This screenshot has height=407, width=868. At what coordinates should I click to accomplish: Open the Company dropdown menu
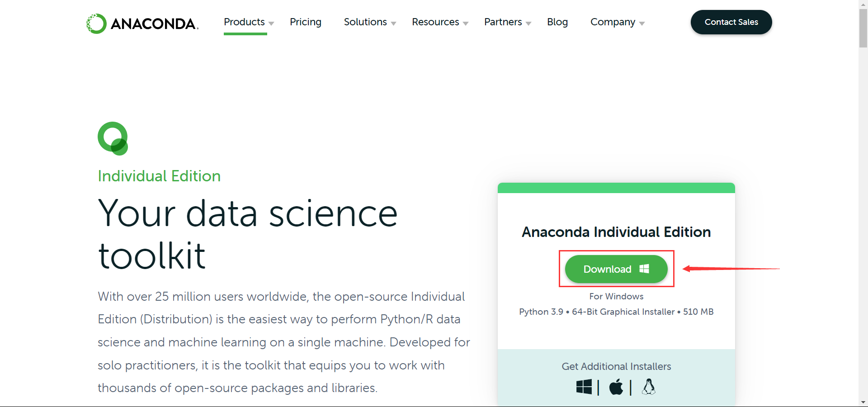point(617,22)
